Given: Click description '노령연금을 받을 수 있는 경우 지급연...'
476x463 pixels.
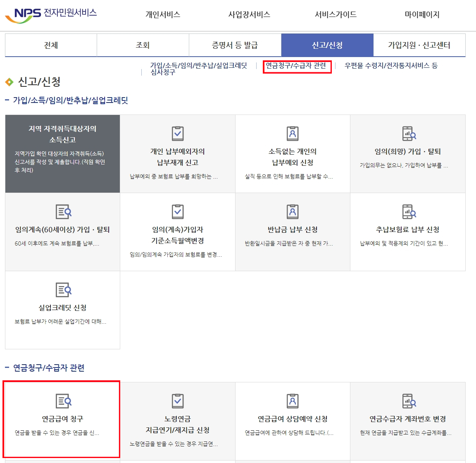Looking at the screenshot, I should pos(174,444).
